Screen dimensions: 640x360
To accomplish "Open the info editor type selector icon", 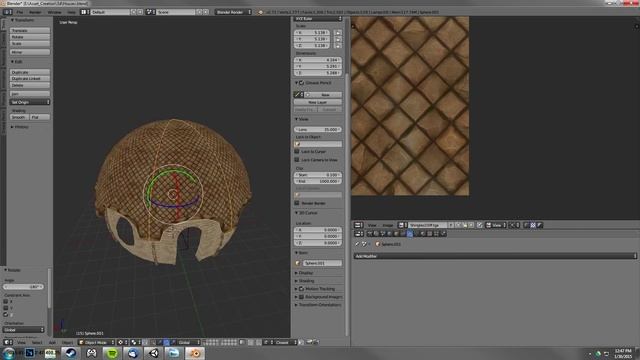I will (8, 12).
